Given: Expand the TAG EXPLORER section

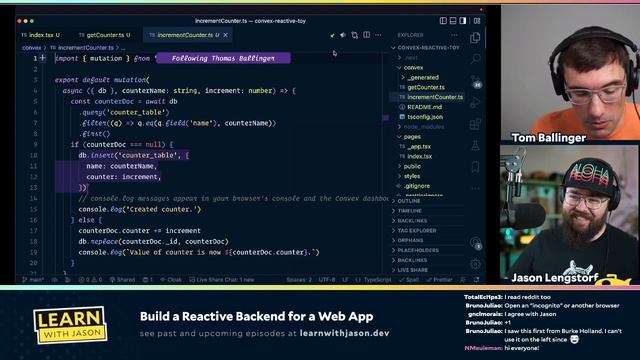Looking at the screenshot, I should point(427,231).
